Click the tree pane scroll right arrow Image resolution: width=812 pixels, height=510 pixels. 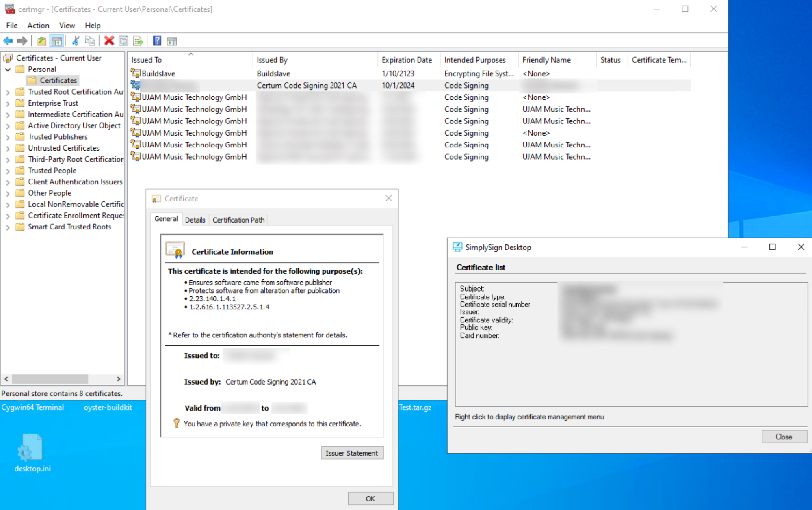(119, 379)
